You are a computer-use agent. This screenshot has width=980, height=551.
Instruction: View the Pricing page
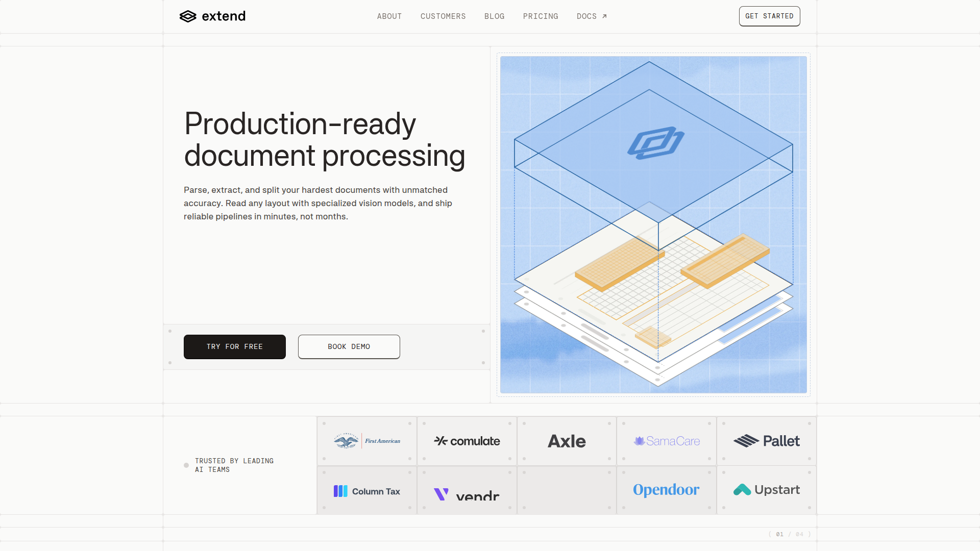(x=540, y=16)
